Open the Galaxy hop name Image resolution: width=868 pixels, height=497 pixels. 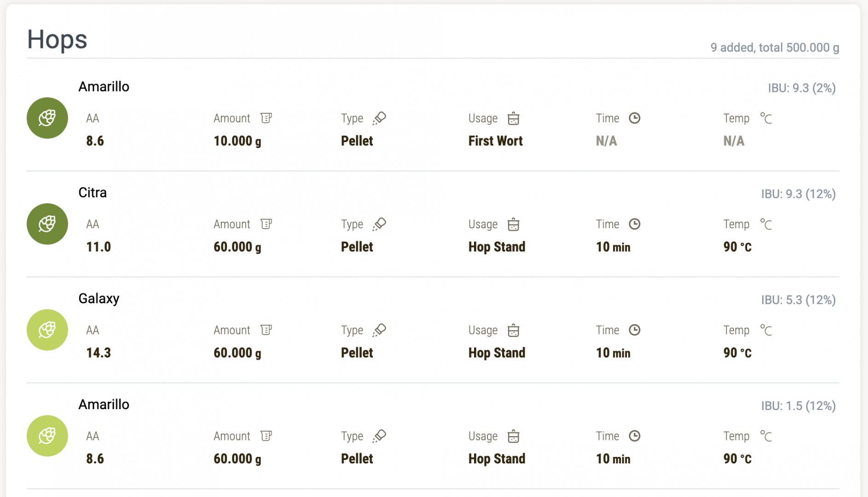(x=99, y=299)
